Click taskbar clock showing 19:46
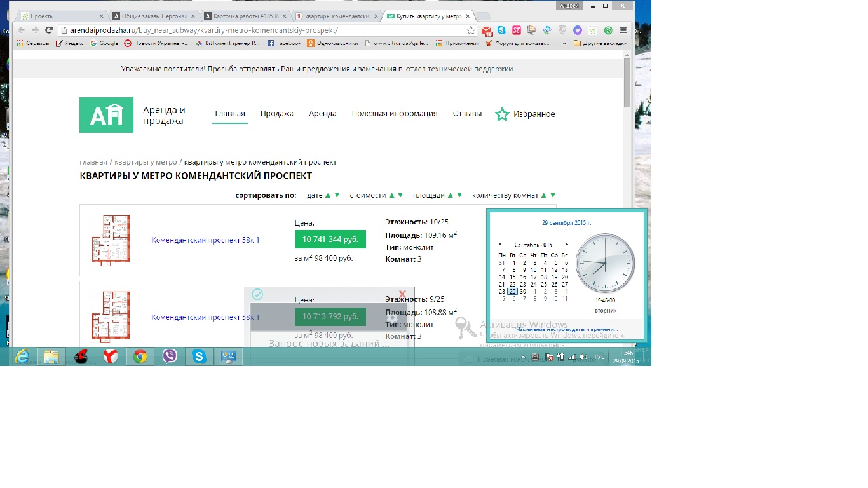Viewport: 868px width, 488px height. pos(627,356)
